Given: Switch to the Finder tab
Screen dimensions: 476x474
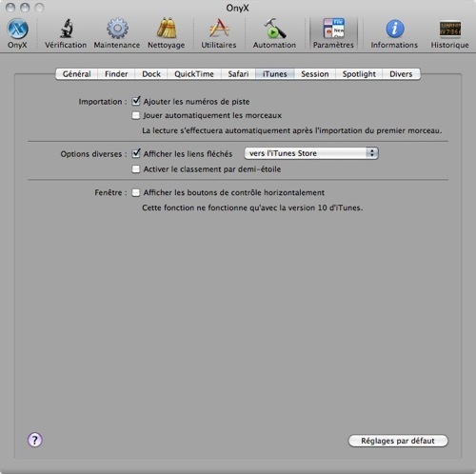Looking at the screenshot, I should tap(116, 74).
